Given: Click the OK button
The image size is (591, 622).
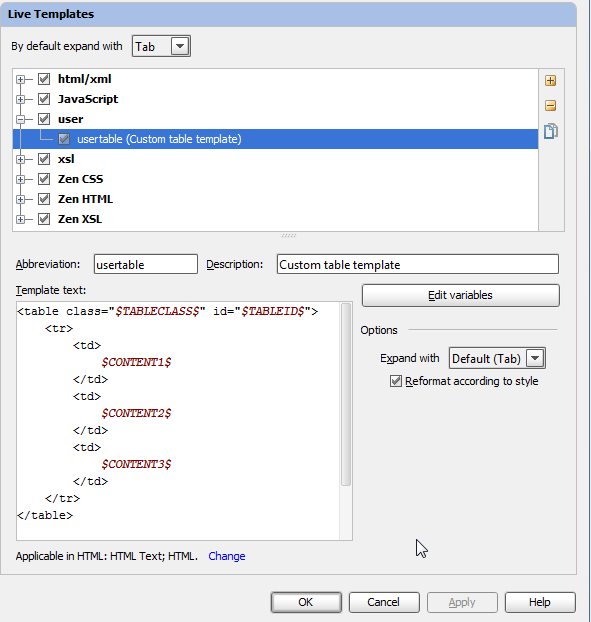Looking at the screenshot, I should pyautogui.click(x=306, y=602).
